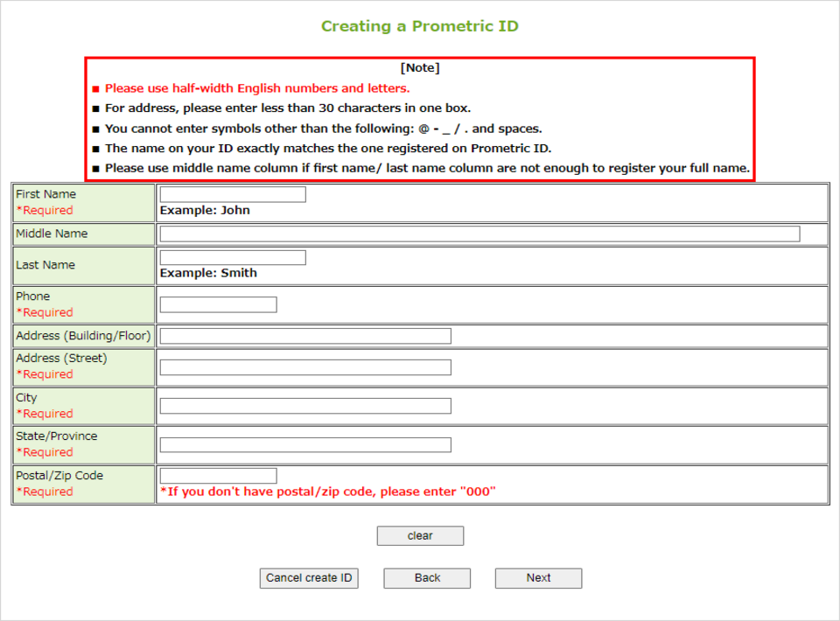
Task: Click the Cancel create ID button
Action: point(308,578)
